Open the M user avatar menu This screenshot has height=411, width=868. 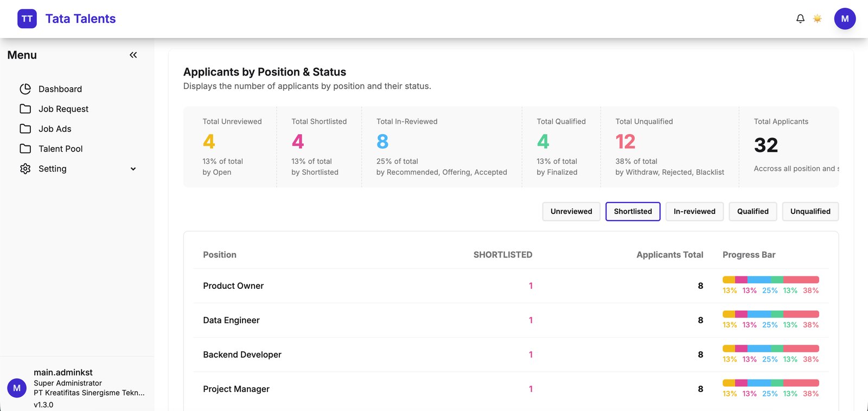coord(845,18)
